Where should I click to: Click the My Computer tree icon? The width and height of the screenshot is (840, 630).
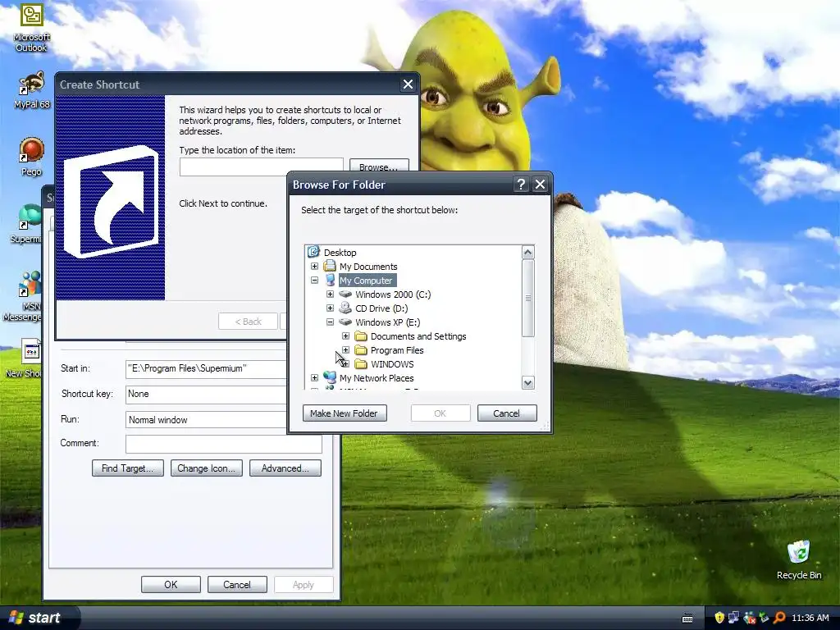pyautogui.click(x=330, y=281)
